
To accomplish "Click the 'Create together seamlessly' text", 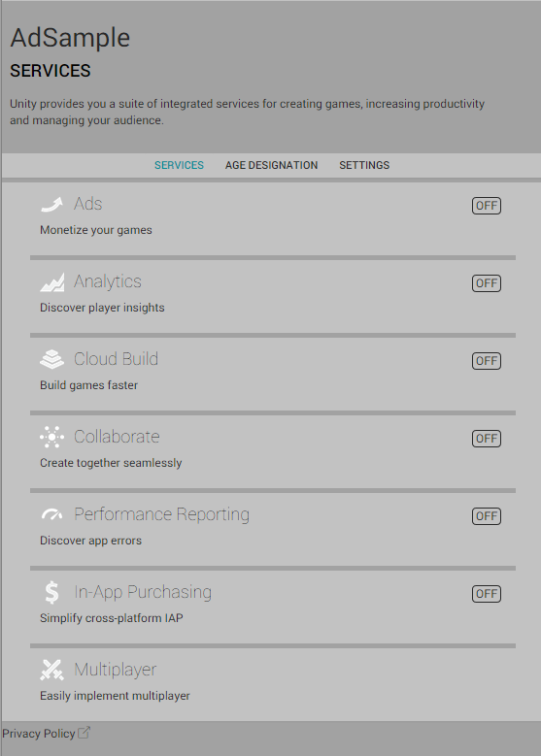I will click(x=111, y=463).
